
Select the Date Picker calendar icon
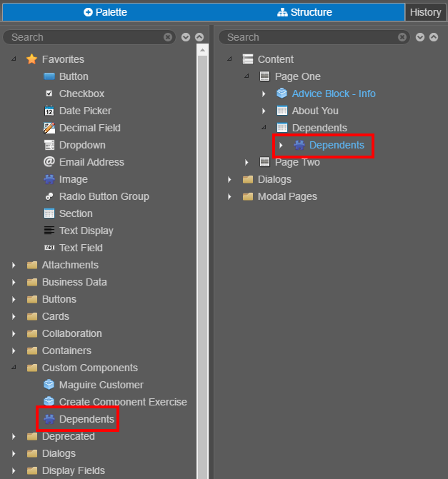49,111
